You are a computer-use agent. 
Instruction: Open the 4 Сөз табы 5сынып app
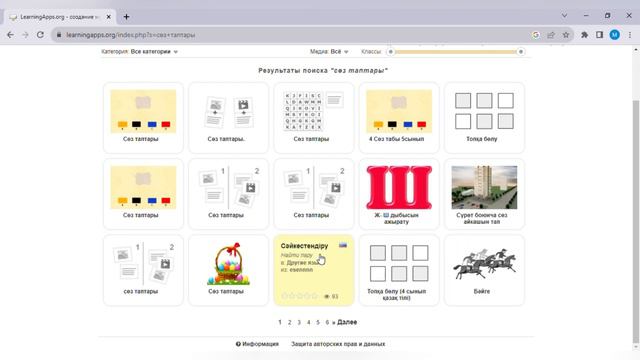coord(399,118)
